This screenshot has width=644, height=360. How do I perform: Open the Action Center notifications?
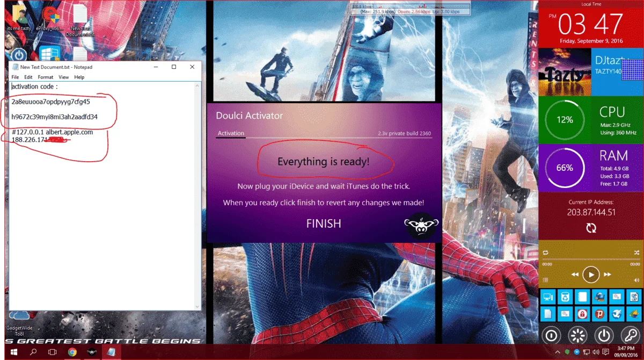click(x=605, y=351)
